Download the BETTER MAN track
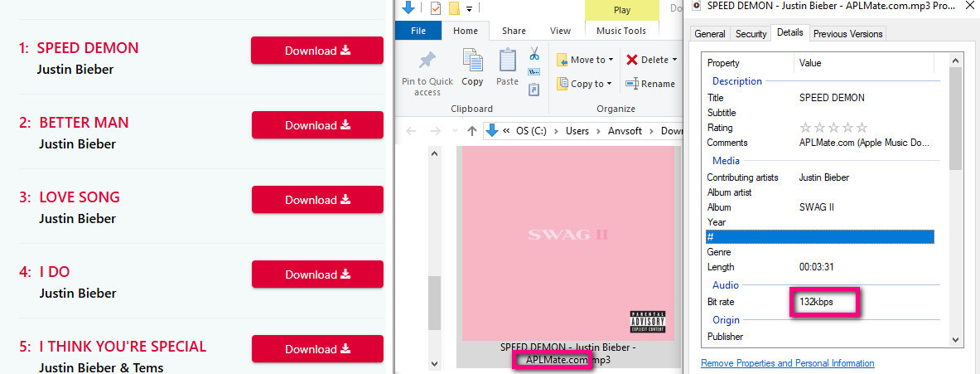 click(317, 125)
